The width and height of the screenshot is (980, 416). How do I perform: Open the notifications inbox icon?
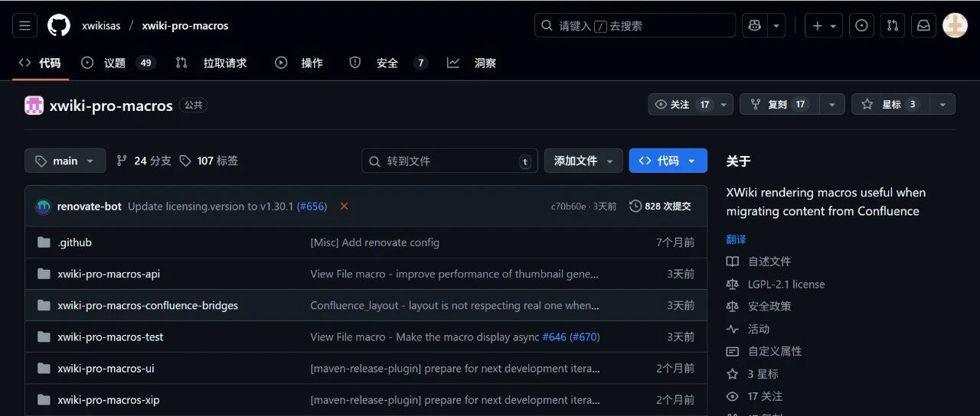(x=924, y=25)
